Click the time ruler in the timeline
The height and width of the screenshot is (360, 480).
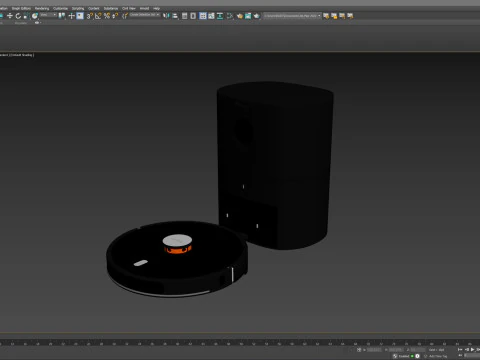tap(240, 343)
